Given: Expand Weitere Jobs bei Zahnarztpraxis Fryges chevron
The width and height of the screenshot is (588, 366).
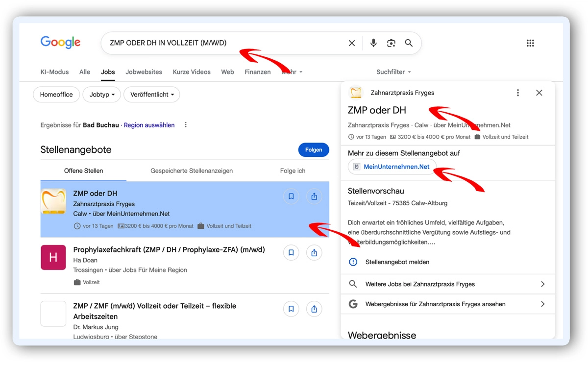Looking at the screenshot, I should pos(542,284).
